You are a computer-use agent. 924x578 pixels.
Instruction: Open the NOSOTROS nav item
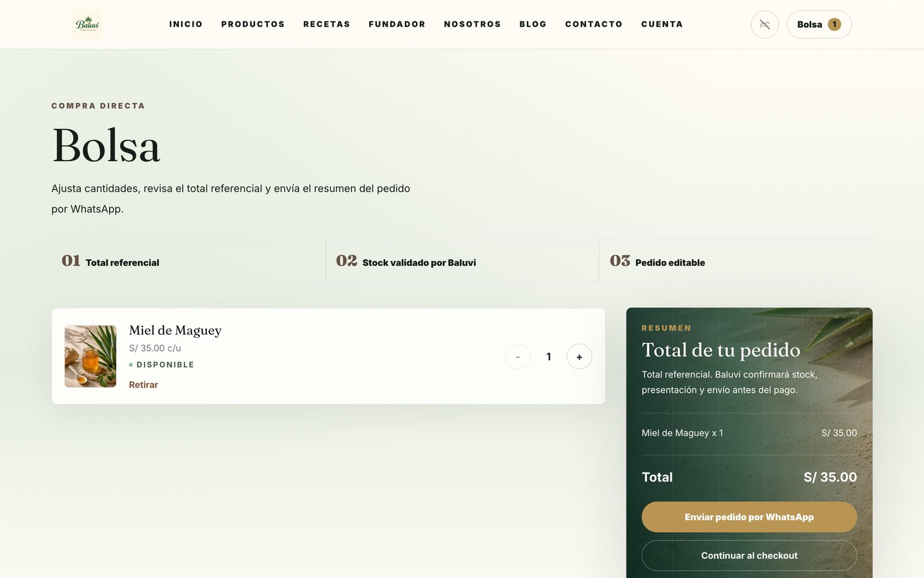pos(472,24)
